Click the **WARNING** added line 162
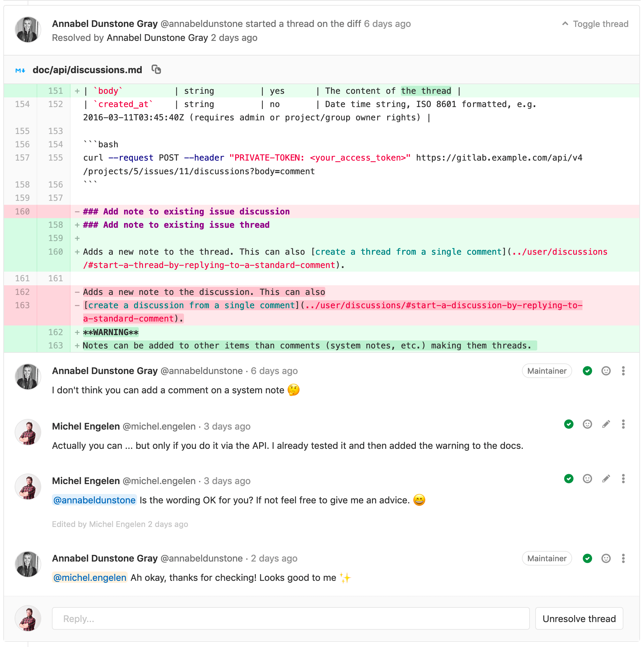The width and height of the screenshot is (644, 647). coord(110,332)
